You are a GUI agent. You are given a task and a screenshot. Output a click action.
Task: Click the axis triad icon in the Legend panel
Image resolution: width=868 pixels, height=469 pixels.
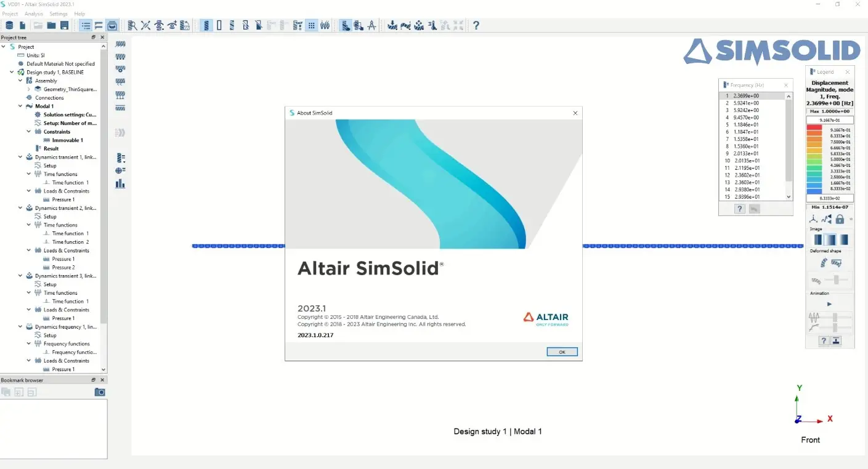tap(813, 218)
